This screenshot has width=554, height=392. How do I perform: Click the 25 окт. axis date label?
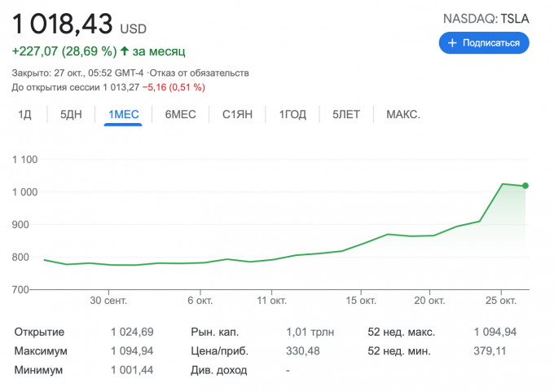[x=501, y=301]
